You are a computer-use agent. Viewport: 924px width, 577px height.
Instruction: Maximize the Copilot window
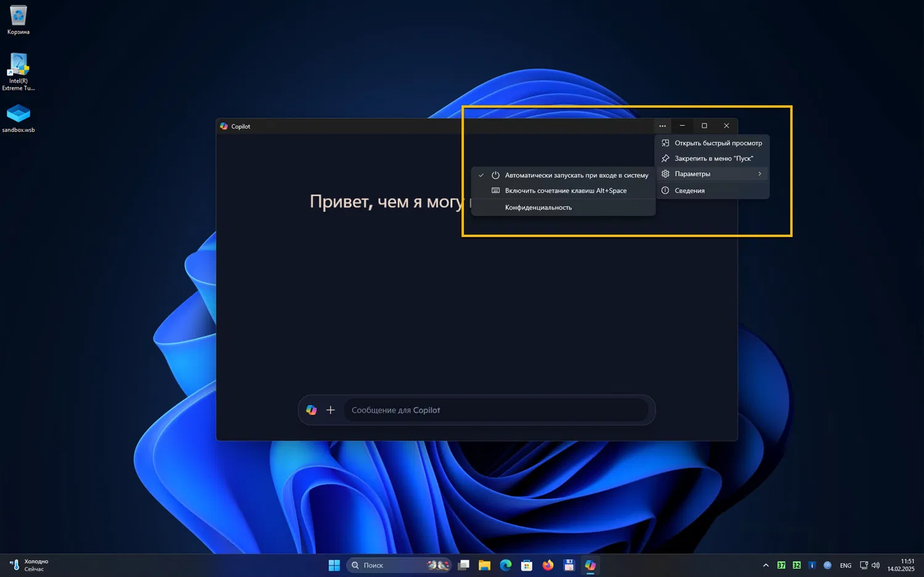click(x=704, y=126)
